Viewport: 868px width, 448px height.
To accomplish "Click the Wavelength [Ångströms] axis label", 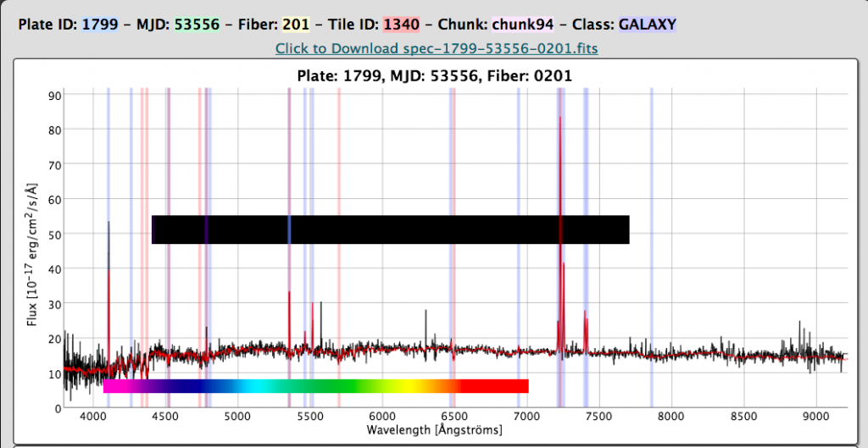I will [434, 430].
